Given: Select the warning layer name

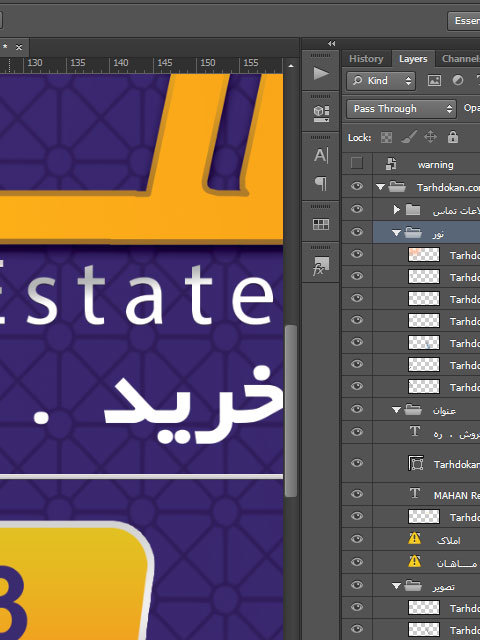Looking at the screenshot, I should [x=436, y=165].
